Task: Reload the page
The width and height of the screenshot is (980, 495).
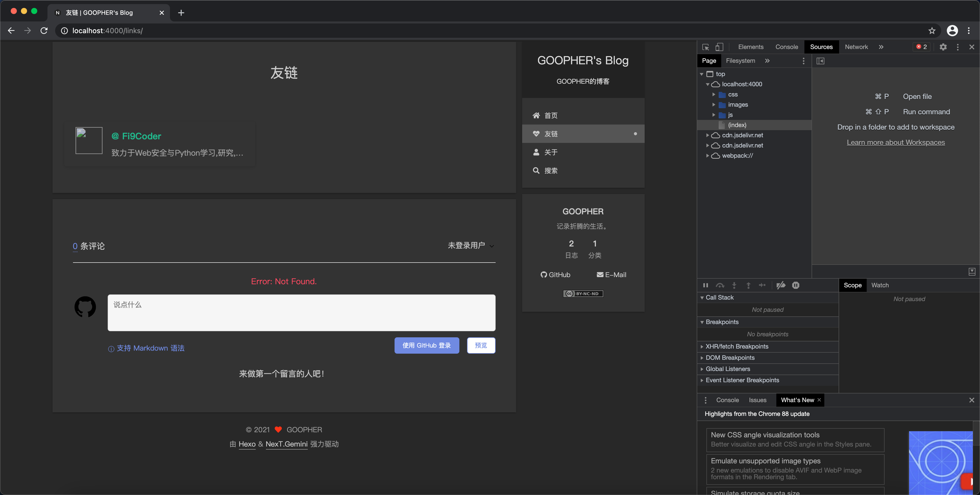Action: click(x=44, y=30)
